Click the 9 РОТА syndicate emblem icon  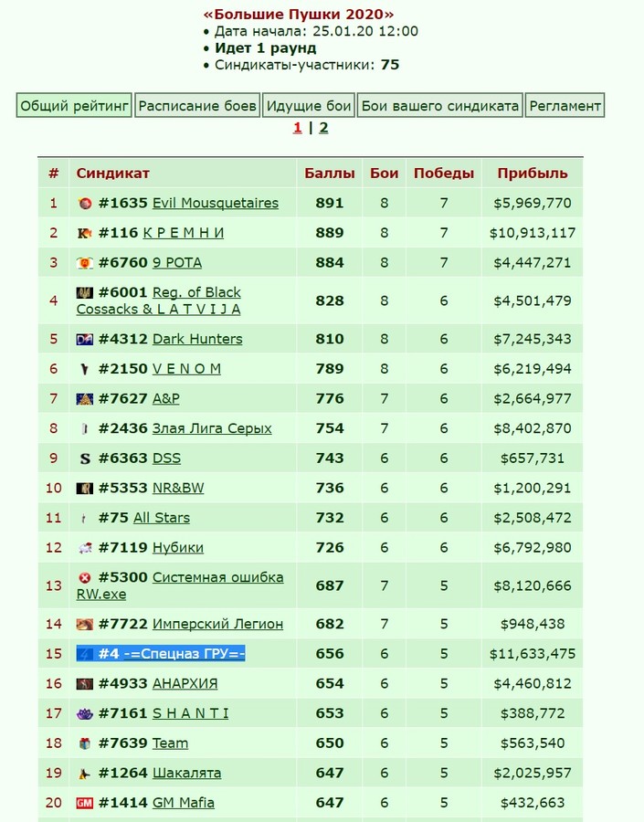pos(84,263)
